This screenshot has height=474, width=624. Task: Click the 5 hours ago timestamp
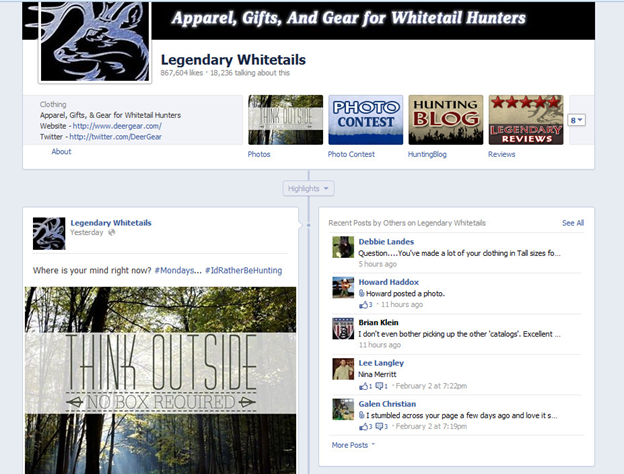point(378,264)
